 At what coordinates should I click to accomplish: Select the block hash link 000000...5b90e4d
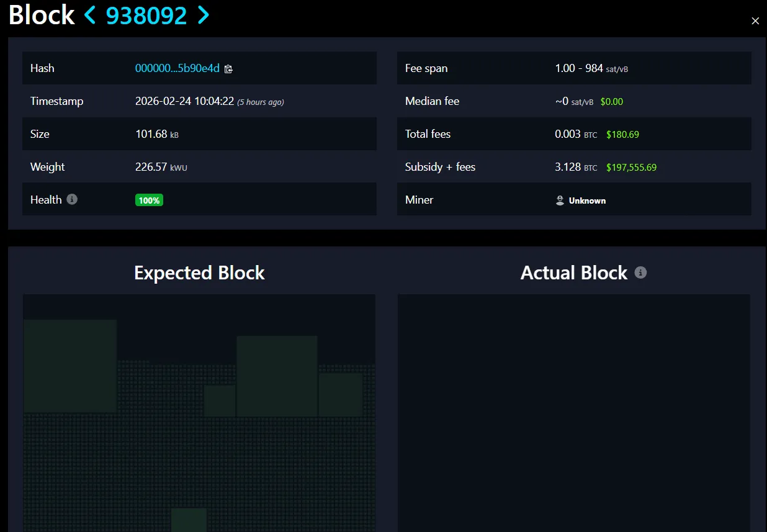177,68
